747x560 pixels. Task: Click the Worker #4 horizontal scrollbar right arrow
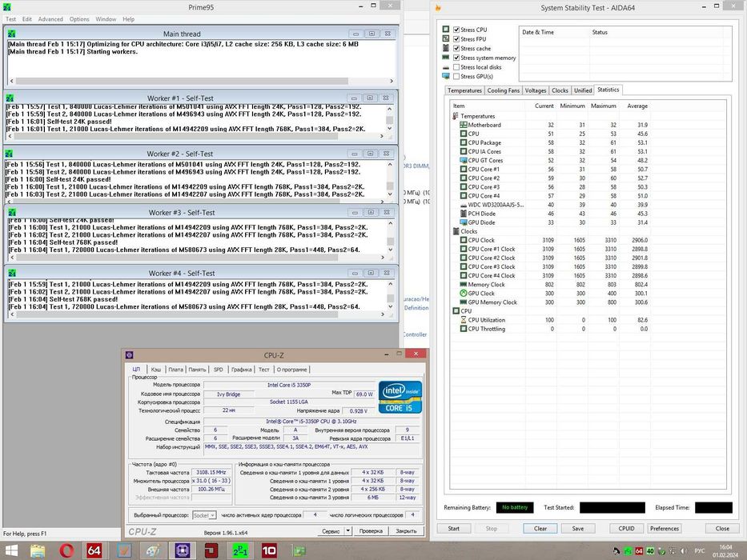click(383, 314)
